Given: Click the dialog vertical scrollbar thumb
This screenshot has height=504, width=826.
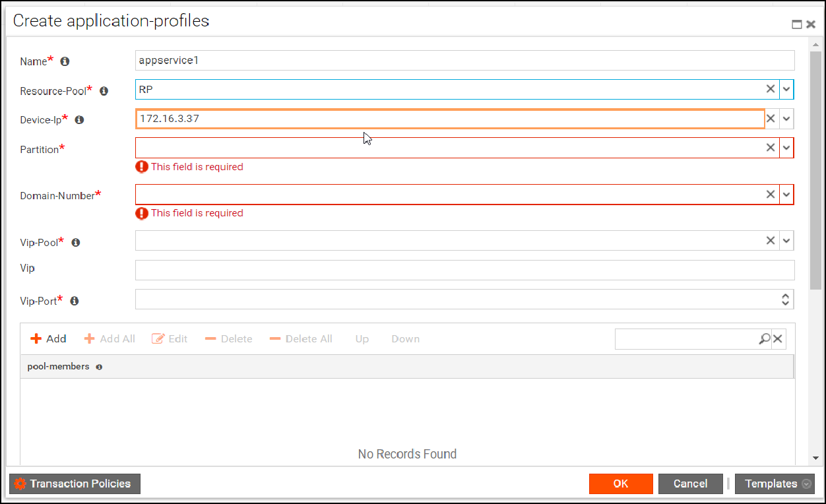Looking at the screenshot, I should tap(815, 170).
